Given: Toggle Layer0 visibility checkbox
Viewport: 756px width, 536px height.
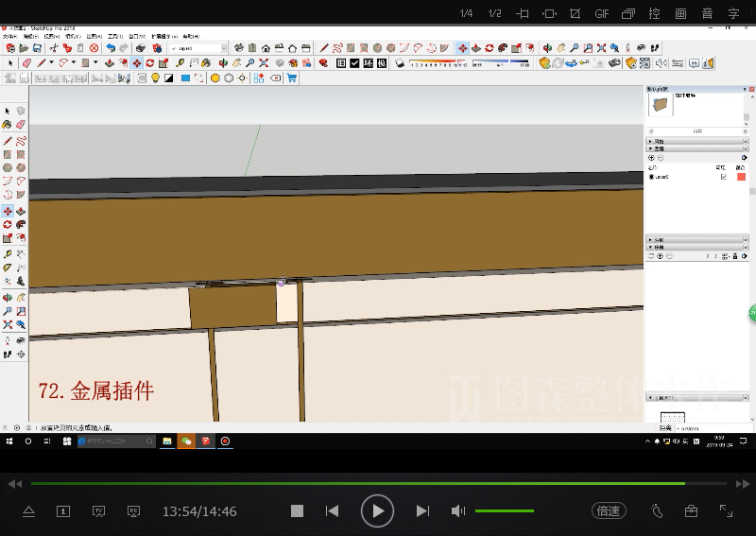Looking at the screenshot, I should click(724, 177).
